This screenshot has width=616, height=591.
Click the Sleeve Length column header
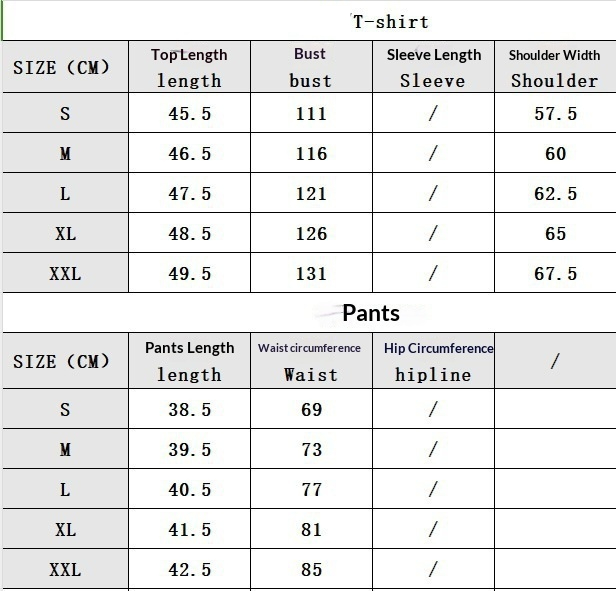coord(433,67)
